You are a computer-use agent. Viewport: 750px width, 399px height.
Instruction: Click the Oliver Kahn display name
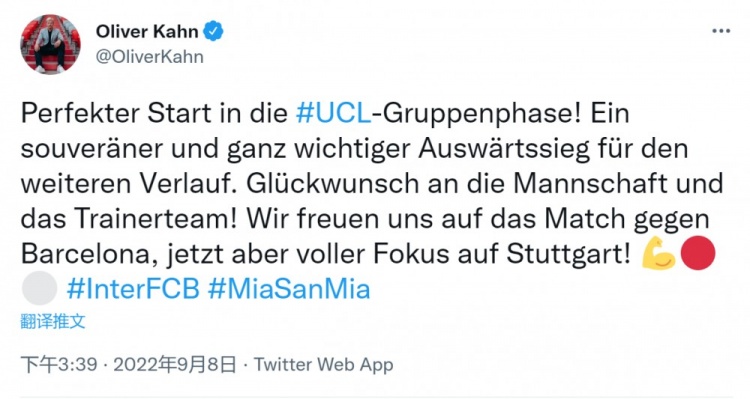(x=147, y=32)
